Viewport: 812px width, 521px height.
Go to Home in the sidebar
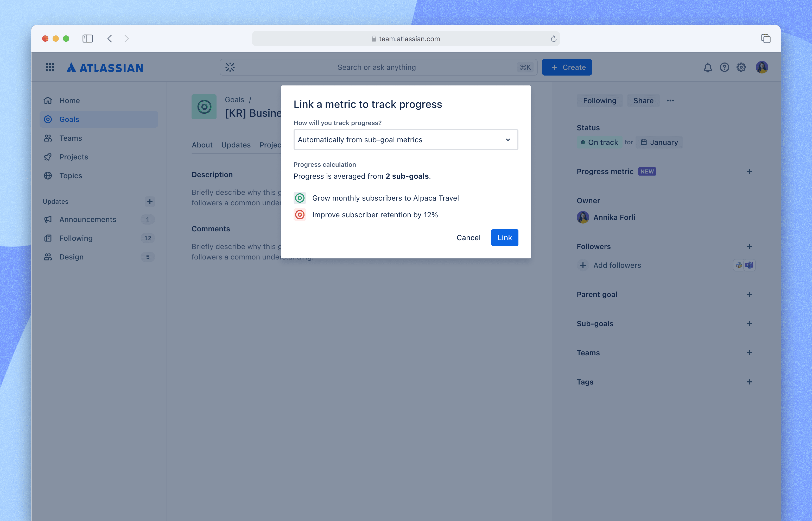tap(99, 101)
